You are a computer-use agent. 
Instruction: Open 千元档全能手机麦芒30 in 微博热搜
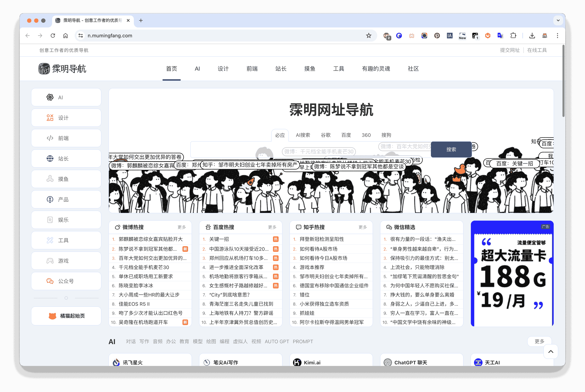pyautogui.click(x=144, y=267)
